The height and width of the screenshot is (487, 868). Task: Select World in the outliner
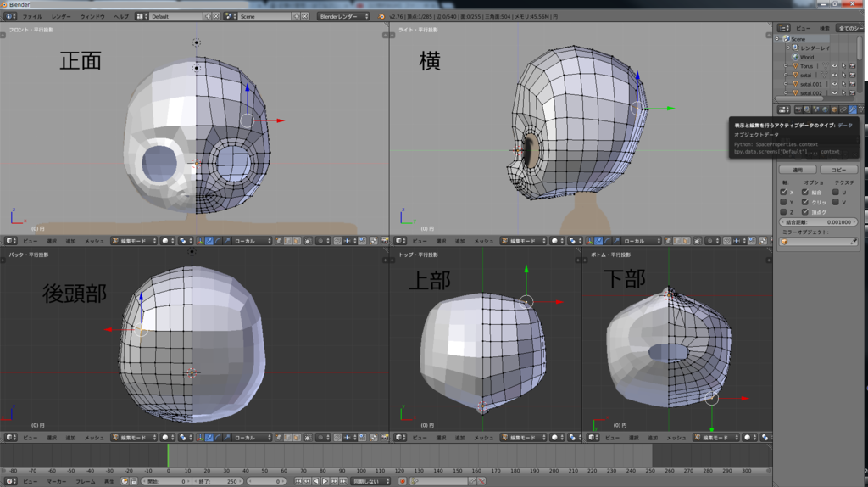807,57
